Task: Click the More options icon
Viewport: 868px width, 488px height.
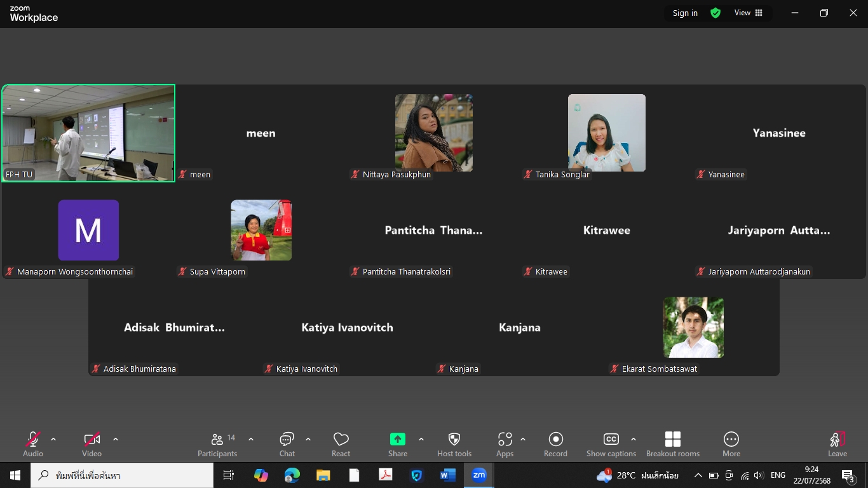Action: (x=731, y=444)
